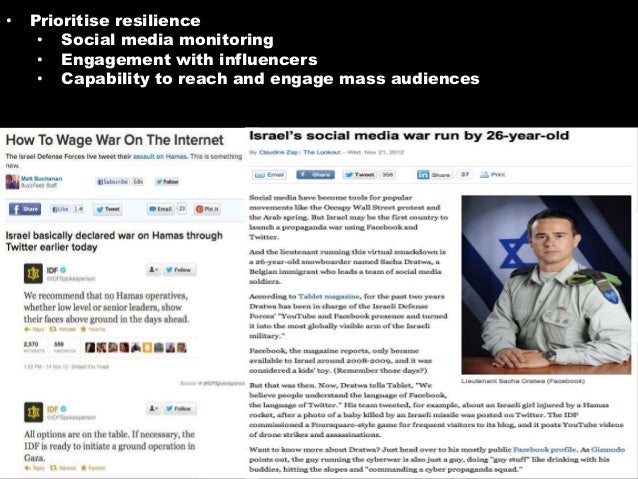Viewport: 638px width, 479px height.
Task: Click Facebook Share button in Yahoo article
Action: [315, 175]
